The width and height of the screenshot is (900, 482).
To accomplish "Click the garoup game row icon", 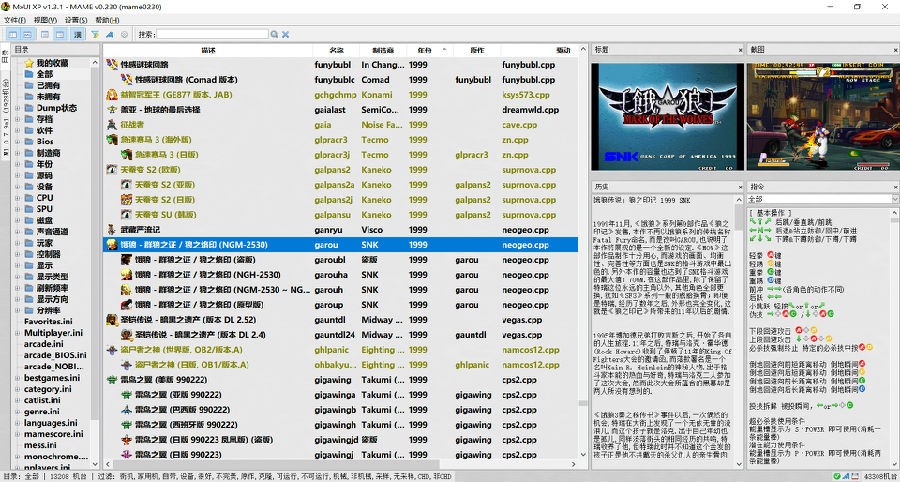I will [126, 305].
